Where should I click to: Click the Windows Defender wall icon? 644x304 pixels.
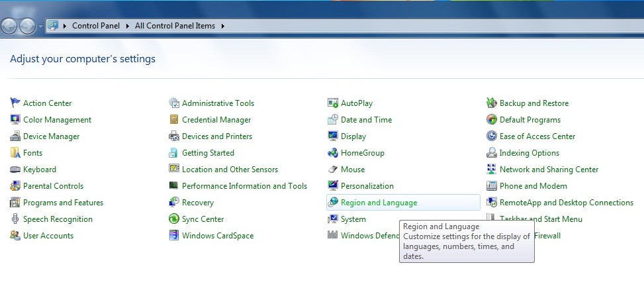[x=333, y=235]
